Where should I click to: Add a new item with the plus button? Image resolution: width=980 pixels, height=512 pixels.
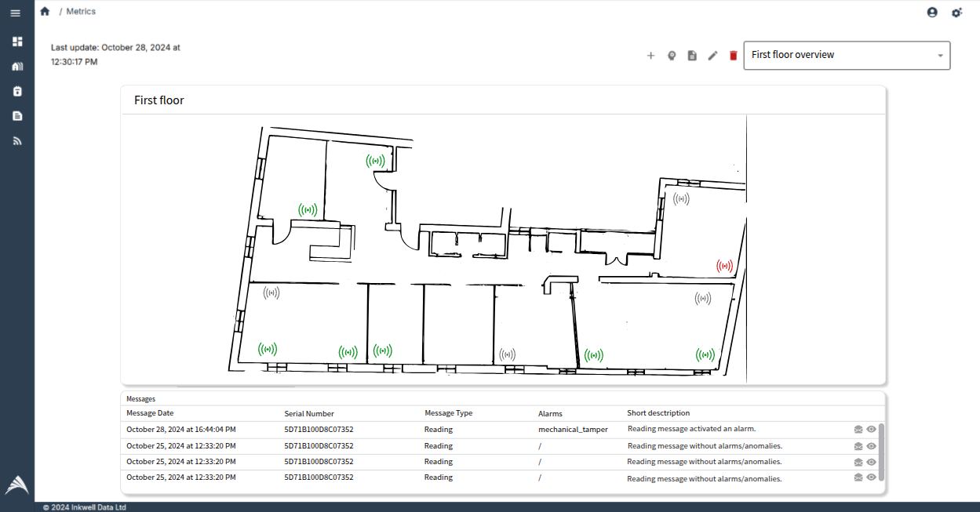[650, 55]
